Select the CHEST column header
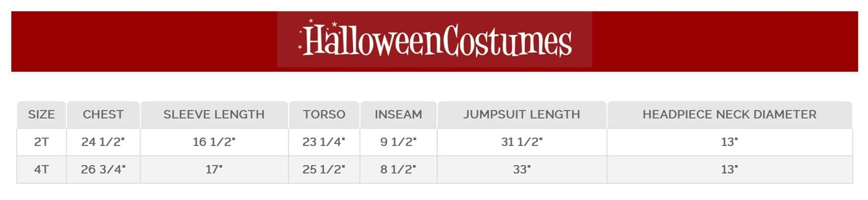 tap(103, 114)
